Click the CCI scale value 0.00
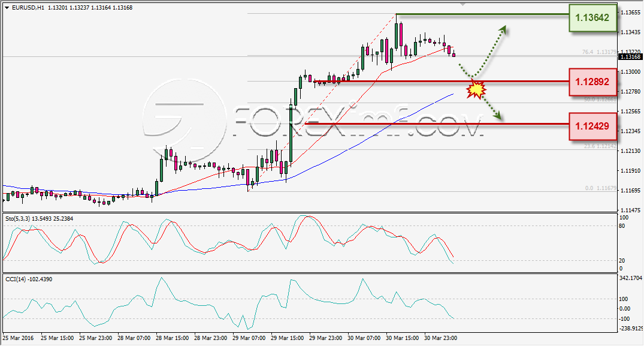Screen dimensions: 644x346 click(x=625, y=309)
